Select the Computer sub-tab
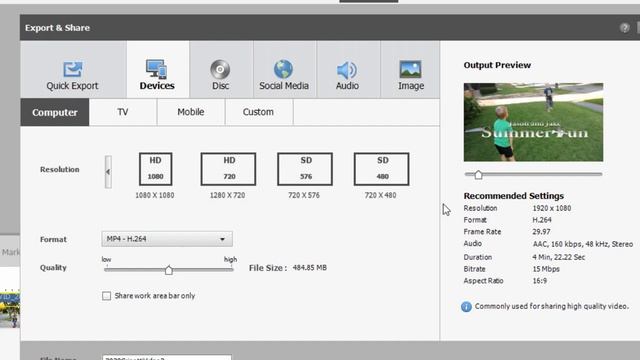640x360 pixels. click(x=55, y=112)
